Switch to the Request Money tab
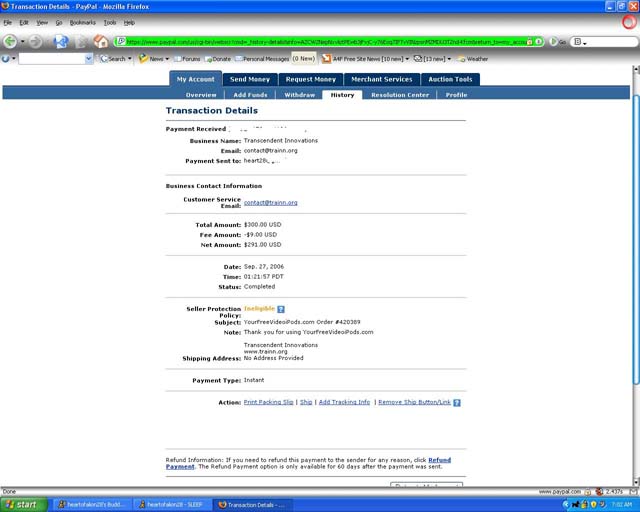The width and height of the screenshot is (640, 512). coord(311,79)
